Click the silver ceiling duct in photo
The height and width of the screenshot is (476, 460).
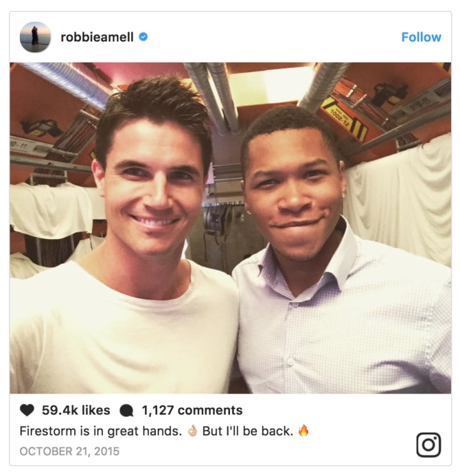coord(214,97)
